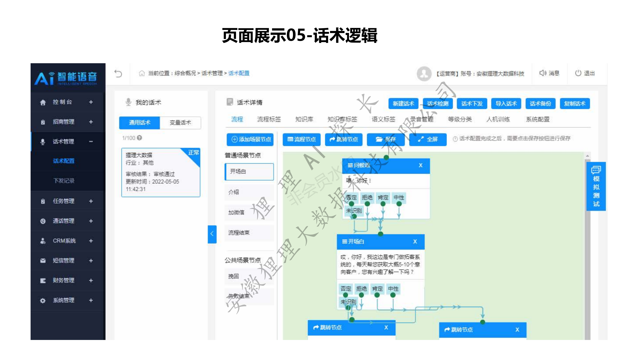
Task: Expand 财务管理 sidebar menu
Action: (91, 280)
